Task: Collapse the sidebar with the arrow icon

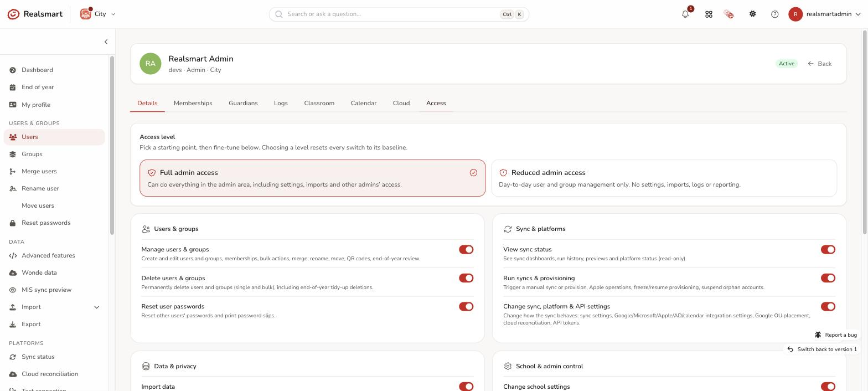Action: [x=106, y=42]
